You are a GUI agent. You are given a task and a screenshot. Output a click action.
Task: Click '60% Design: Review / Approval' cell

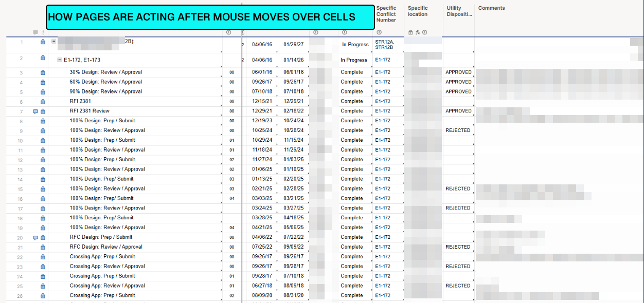[x=106, y=82]
